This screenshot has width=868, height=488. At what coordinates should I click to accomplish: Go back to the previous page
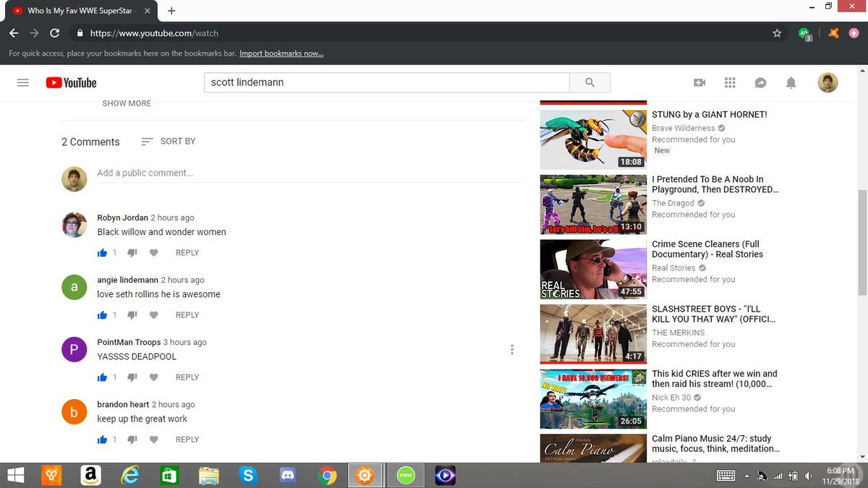pos(14,33)
